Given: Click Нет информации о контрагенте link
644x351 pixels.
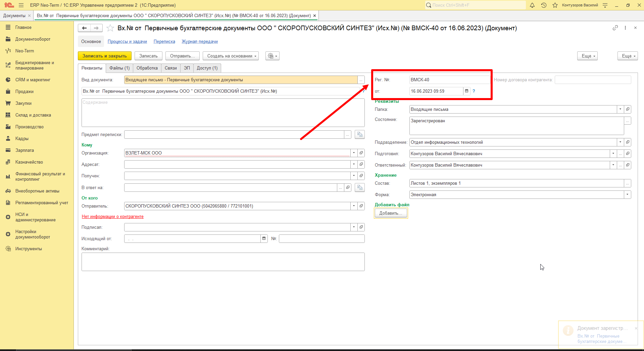Looking at the screenshot, I should pyautogui.click(x=113, y=217).
